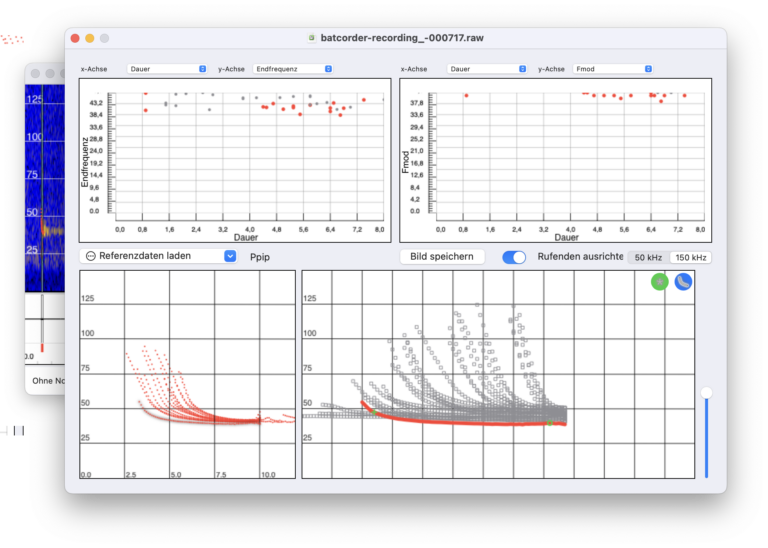Click the blue bat icon button
The height and width of the screenshot is (548, 768).
coord(683,282)
